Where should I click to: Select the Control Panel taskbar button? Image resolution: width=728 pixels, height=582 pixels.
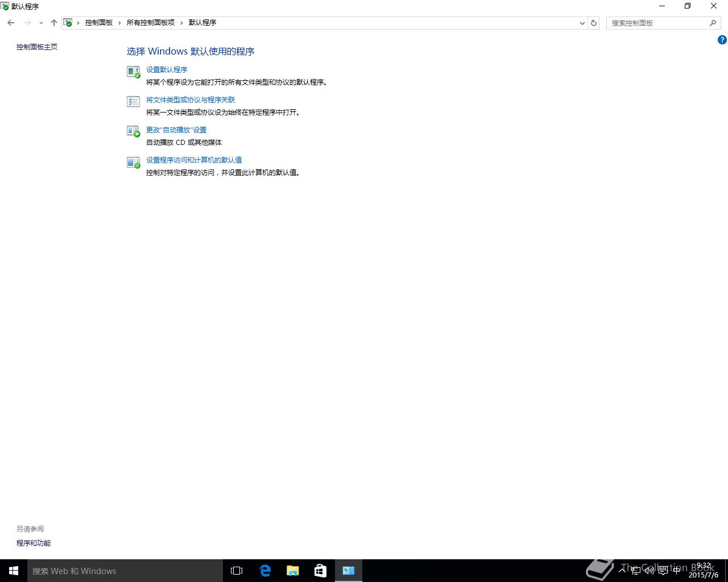349,571
